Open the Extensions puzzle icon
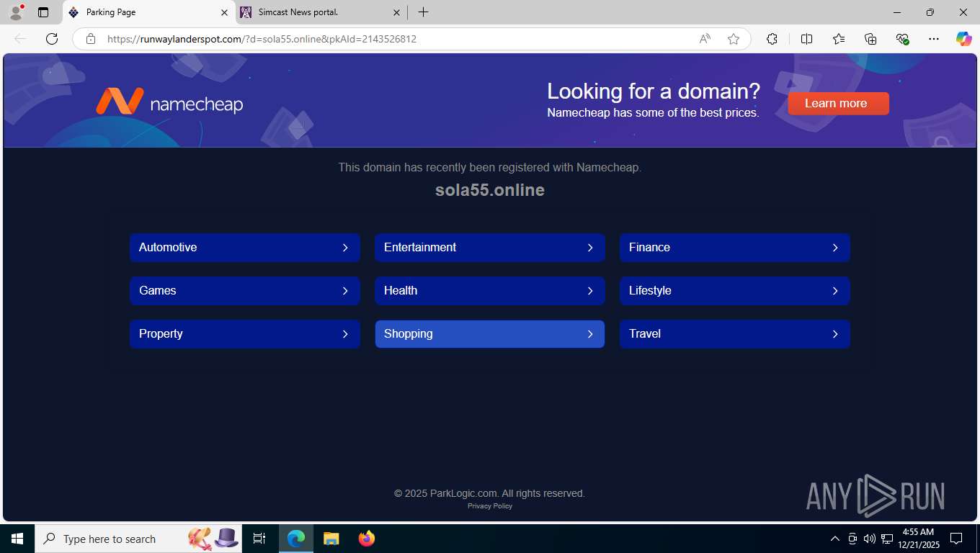The width and height of the screenshot is (980, 553). pos(772,39)
